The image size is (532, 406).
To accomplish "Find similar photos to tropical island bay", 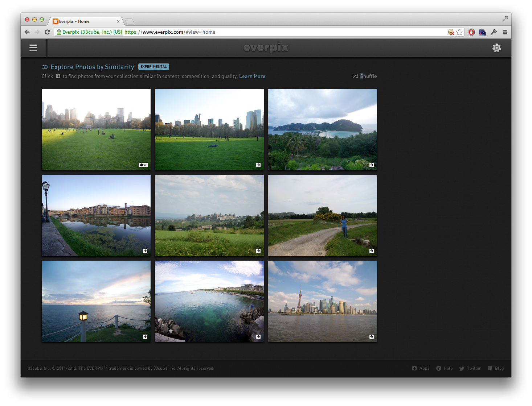I will tap(371, 165).
